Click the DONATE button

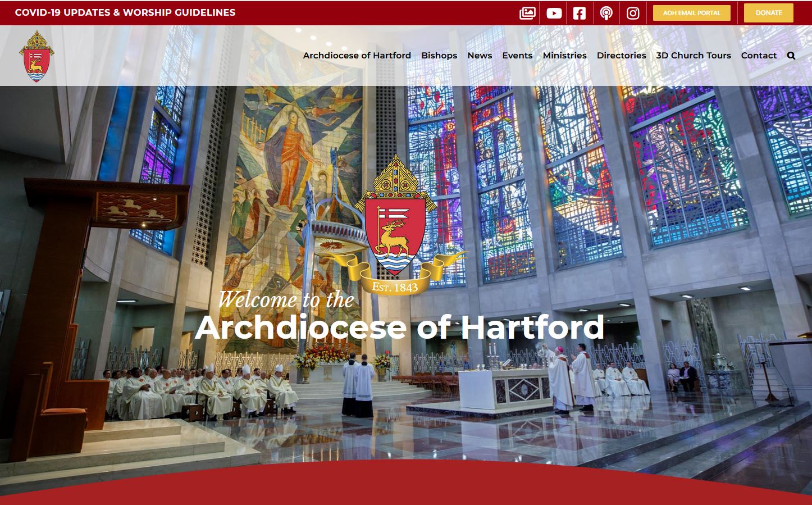click(x=768, y=12)
